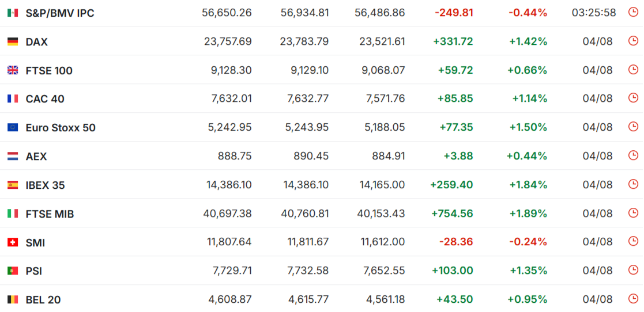Click the clock icon in IBEX 35 row
This screenshot has width=644, height=312.
coord(633,184)
